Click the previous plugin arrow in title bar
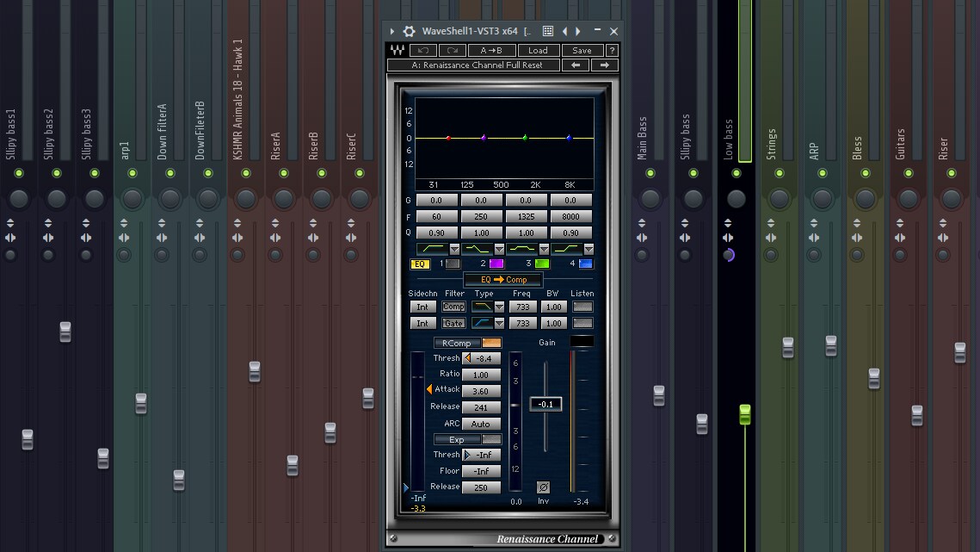 pyautogui.click(x=565, y=31)
